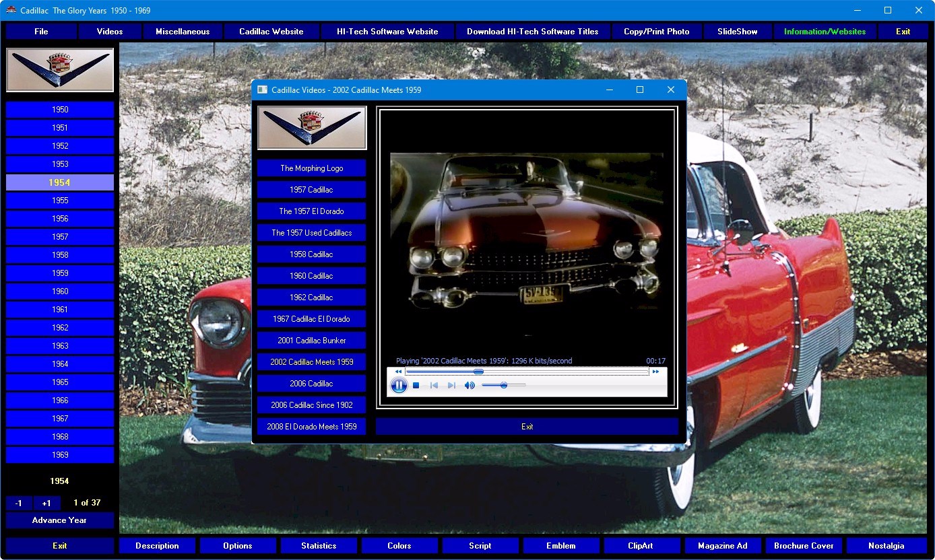The height and width of the screenshot is (560, 935).
Task: Open Emblem from the bottom bar
Action: (x=561, y=546)
